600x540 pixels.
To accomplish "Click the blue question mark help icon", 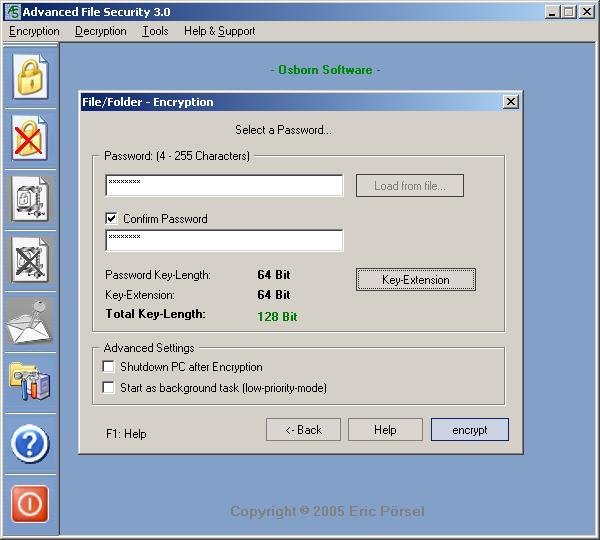I will (x=30, y=444).
